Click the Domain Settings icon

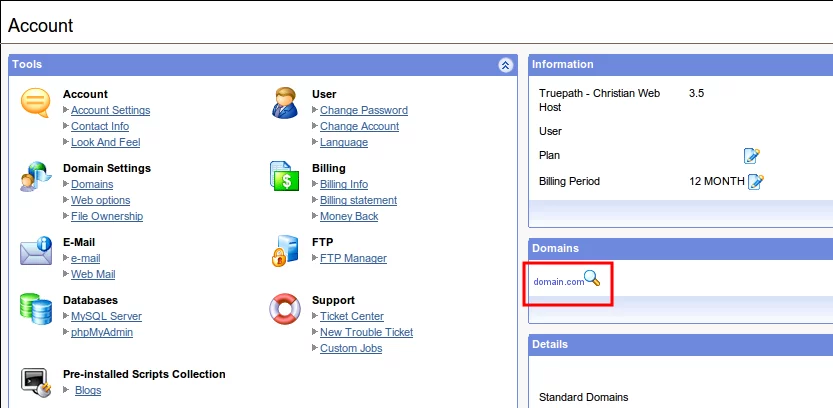coord(35,177)
